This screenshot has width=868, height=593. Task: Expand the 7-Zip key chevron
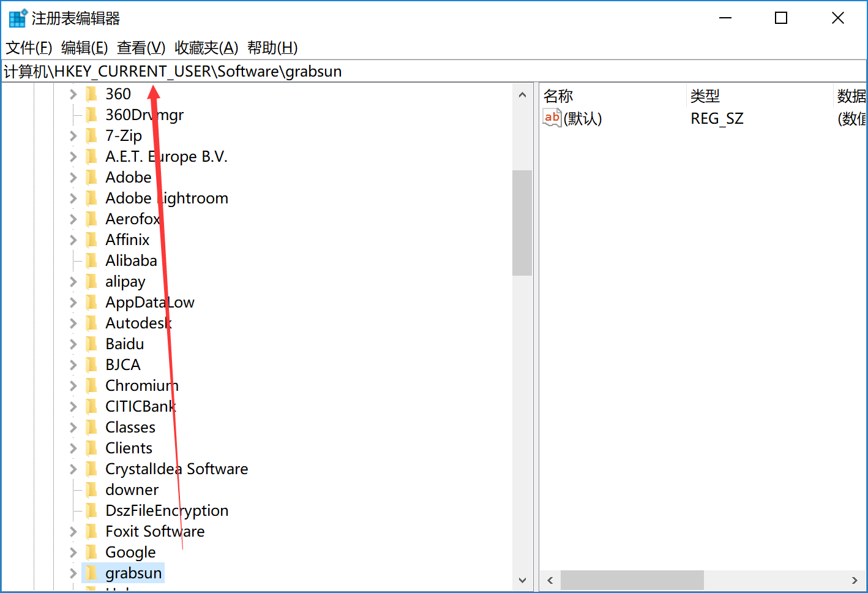tap(73, 135)
